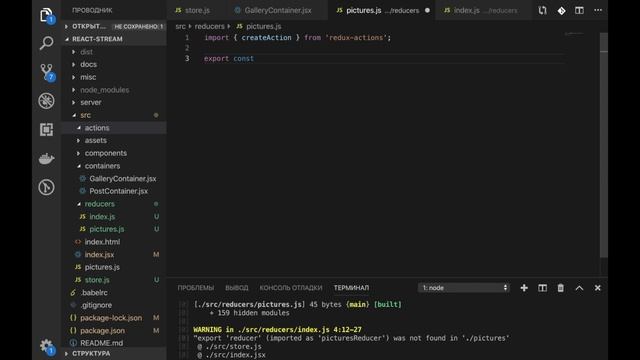Open the Manage gear settings icon
The width and height of the screenshot is (640, 360).
[x=47, y=346]
